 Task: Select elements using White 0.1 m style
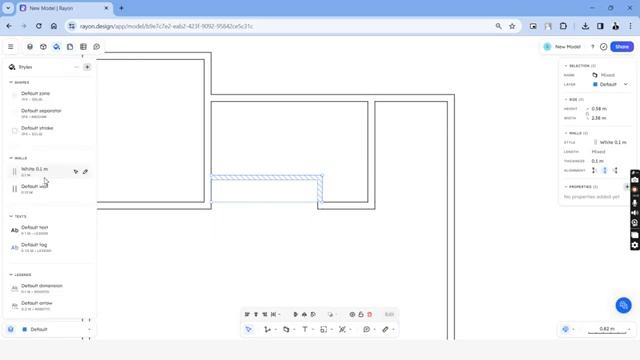coord(76,172)
